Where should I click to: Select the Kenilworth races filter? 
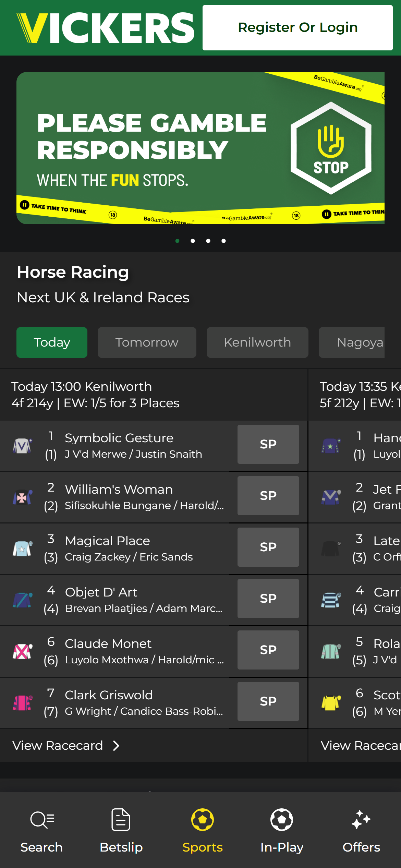[257, 342]
